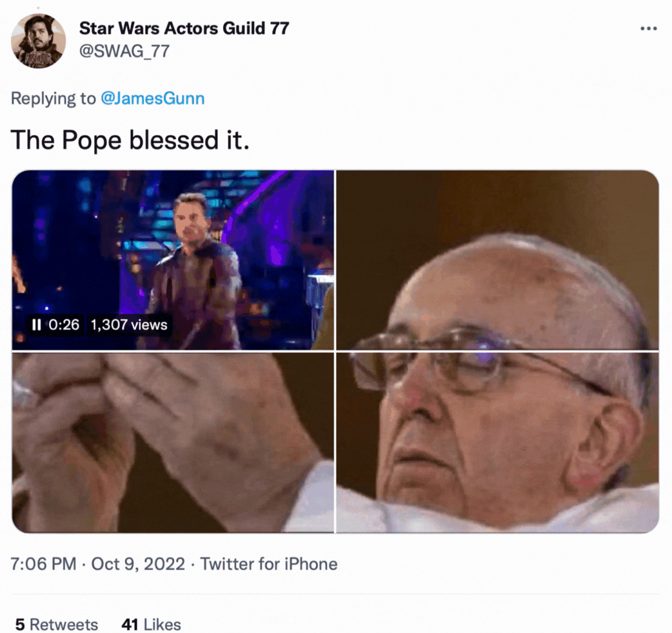Viewport: 672px width, 633px height.
Task: Click the "Replying to" label
Action: pyautogui.click(x=53, y=98)
